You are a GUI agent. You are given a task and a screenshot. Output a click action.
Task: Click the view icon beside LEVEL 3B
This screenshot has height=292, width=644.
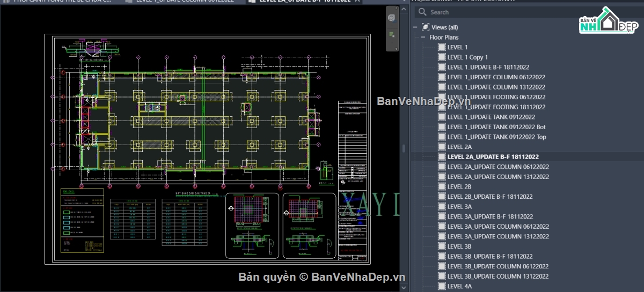point(442,246)
